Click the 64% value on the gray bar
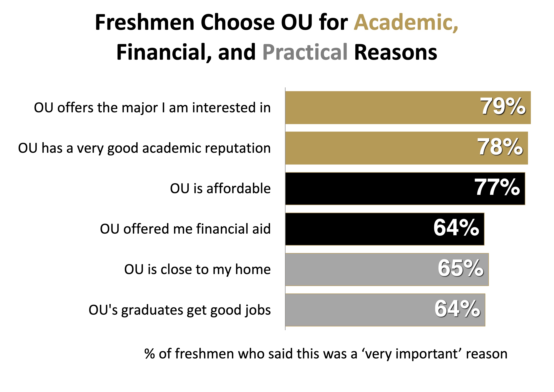Viewport: 554px width, 392px height. (457, 309)
